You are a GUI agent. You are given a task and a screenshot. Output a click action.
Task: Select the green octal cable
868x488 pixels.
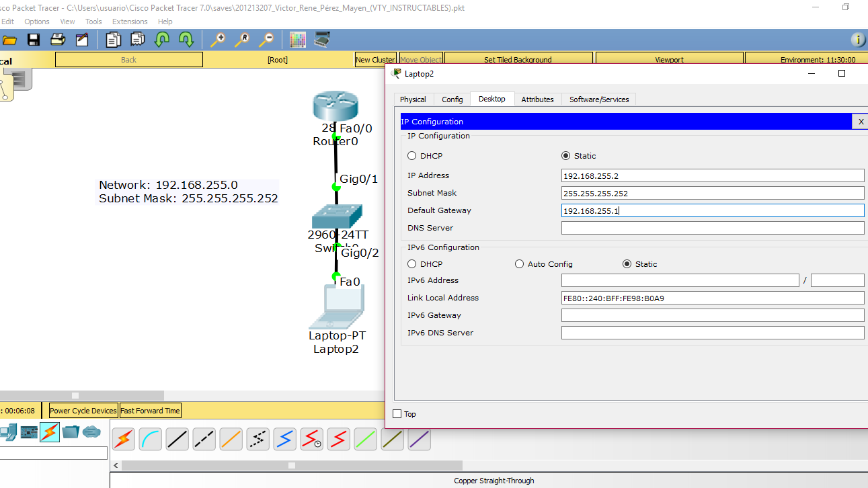click(366, 439)
